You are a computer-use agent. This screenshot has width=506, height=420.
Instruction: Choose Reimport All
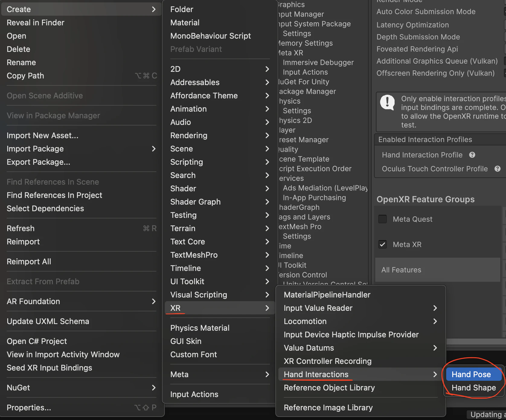82,262
